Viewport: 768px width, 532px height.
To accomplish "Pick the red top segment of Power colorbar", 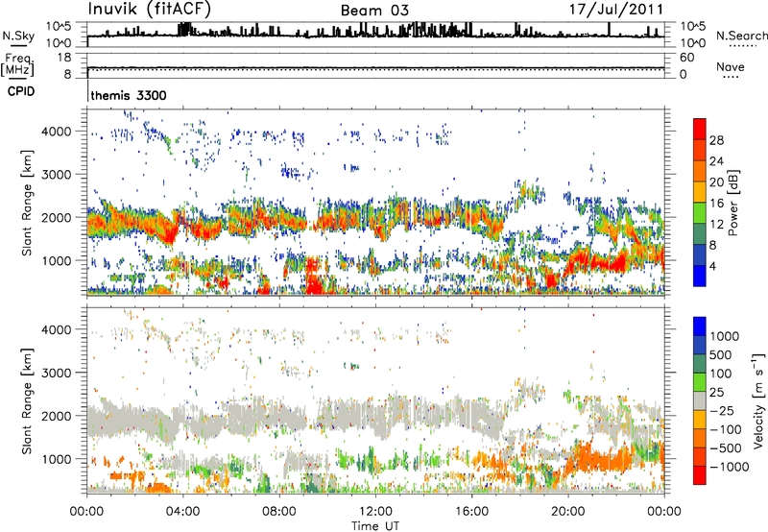I will [700, 129].
